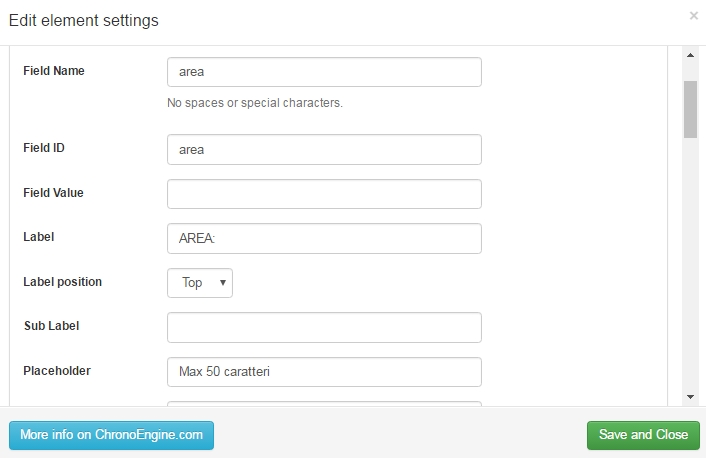
Task: Click into the empty Field Value box
Action: 324,194
